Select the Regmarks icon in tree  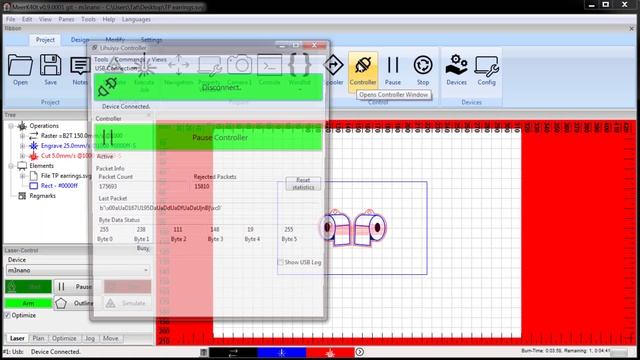[x=22, y=196]
